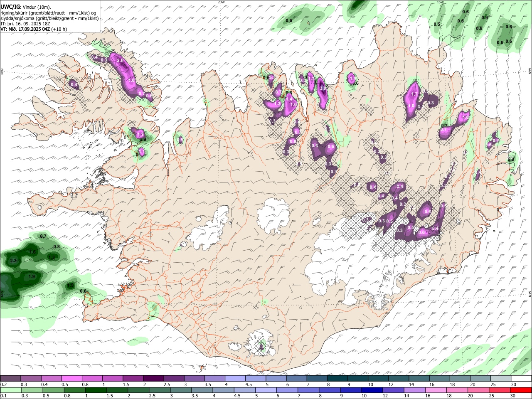Click the line "slydda/snjókoma (grátt/bleikt/grænt - mm/1klst)"
The image size is (532, 399).
point(49,18)
